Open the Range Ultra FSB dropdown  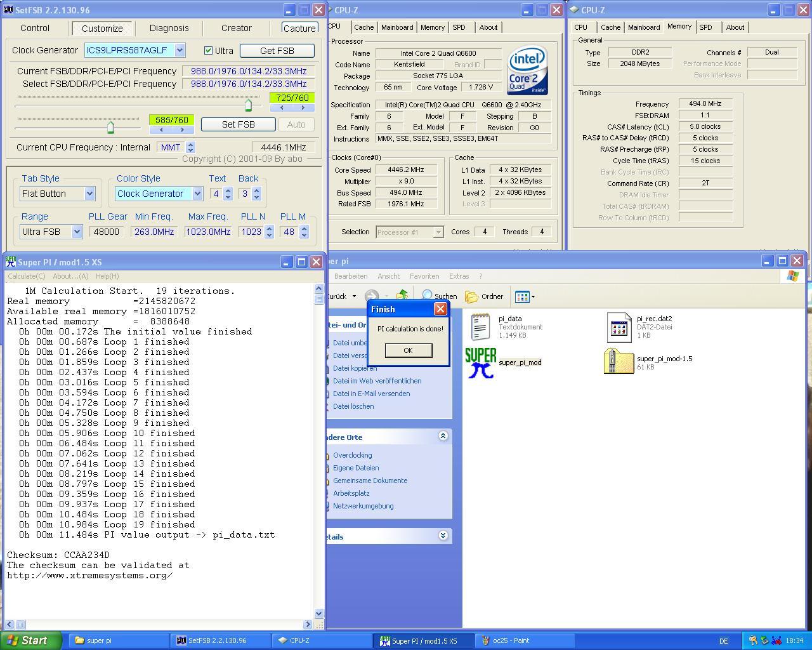pos(77,232)
